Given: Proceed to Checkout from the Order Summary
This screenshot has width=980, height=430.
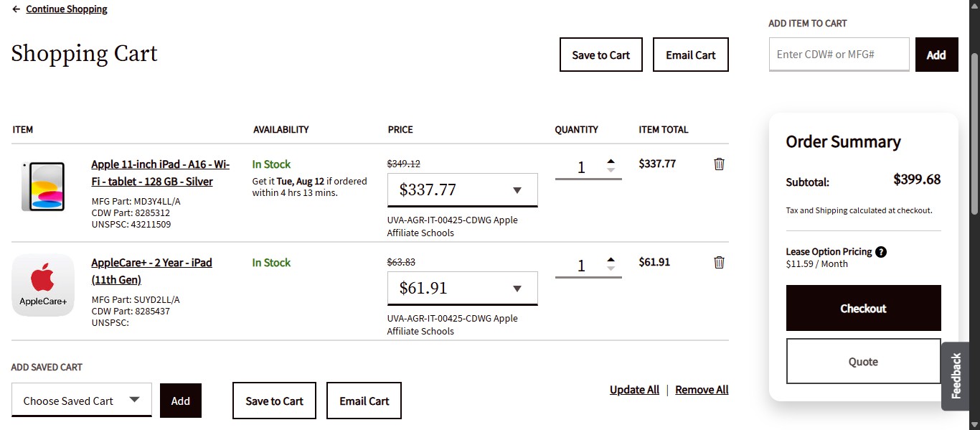Looking at the screenshot, I should coord(863,308).
